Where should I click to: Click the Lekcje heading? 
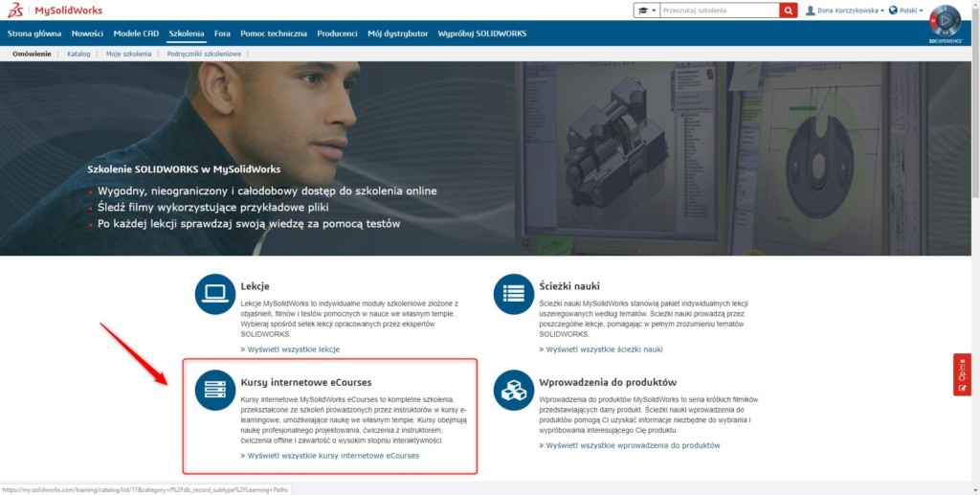(x=255, y=286)
